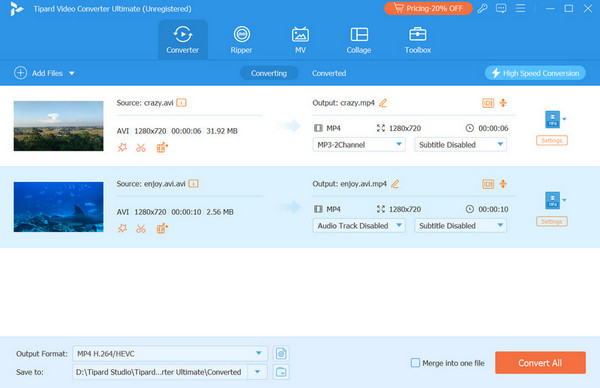This screenshot has height=388, width=600.
Task: Expand the Save to path dropdown
Action: click(258, 372)
